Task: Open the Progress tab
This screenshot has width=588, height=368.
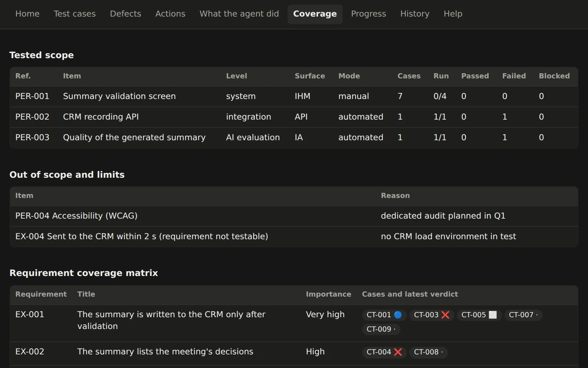Action: coord(368,14)
